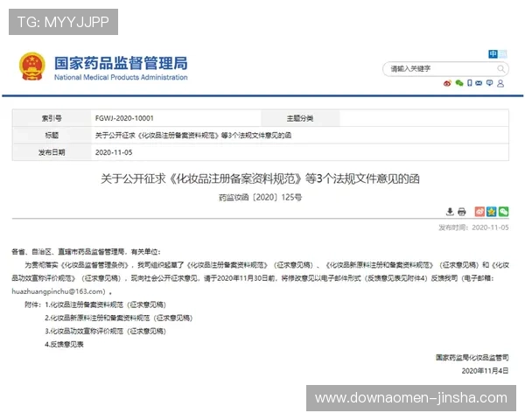
Task: Print the page with printer icon
Action: pos(462,212)
